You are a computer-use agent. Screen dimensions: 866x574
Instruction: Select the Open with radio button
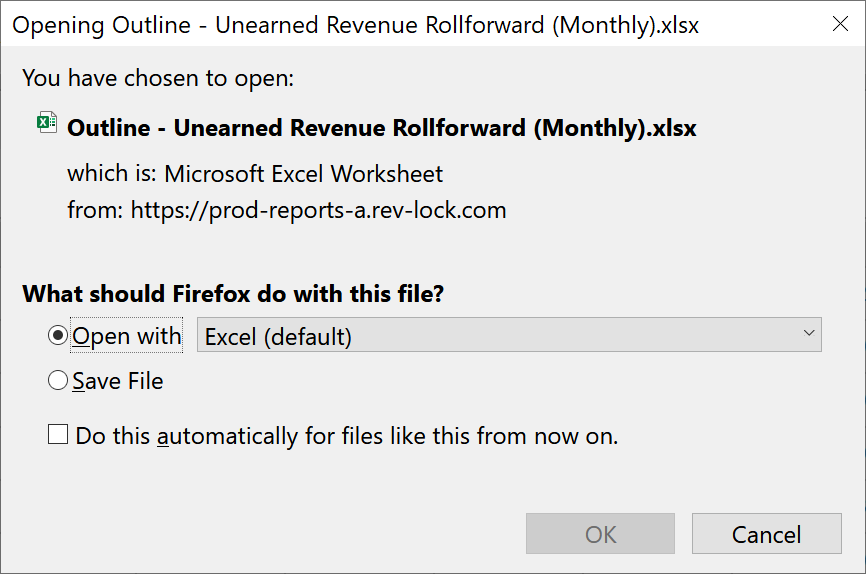click(58, 335)
